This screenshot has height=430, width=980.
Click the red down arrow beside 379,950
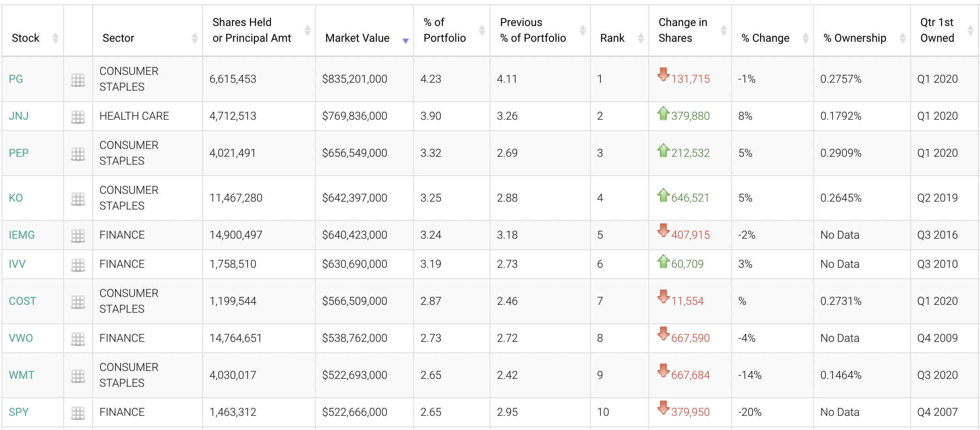coord(663,407)
